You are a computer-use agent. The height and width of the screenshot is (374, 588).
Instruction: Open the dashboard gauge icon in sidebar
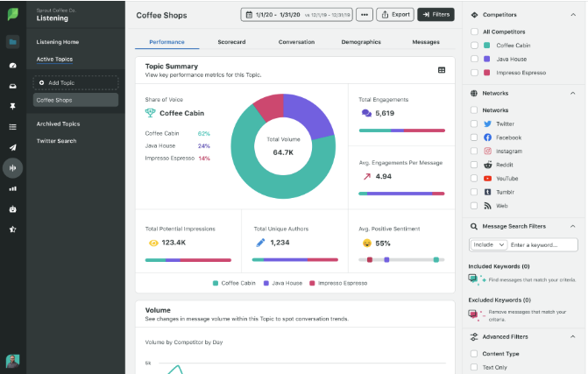click(x=13, y=66)
